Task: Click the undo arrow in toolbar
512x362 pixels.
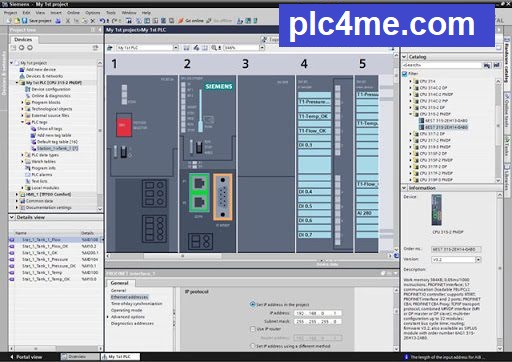Action: tap(103, 21)
